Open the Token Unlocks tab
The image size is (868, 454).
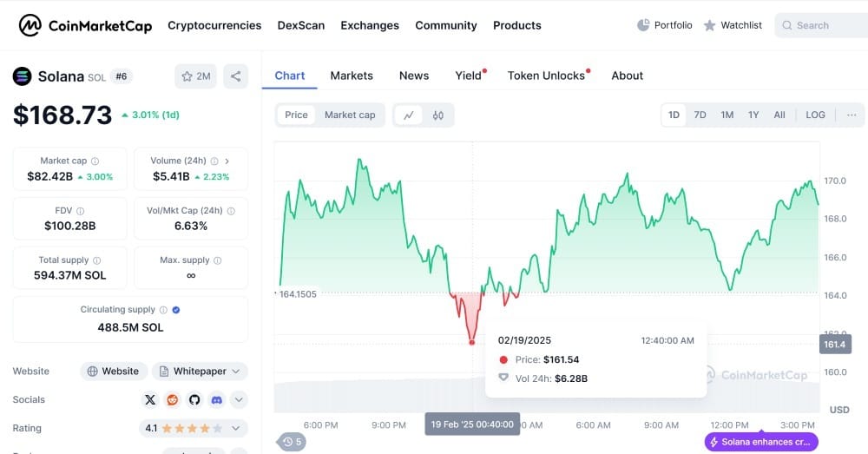(546, 76)
